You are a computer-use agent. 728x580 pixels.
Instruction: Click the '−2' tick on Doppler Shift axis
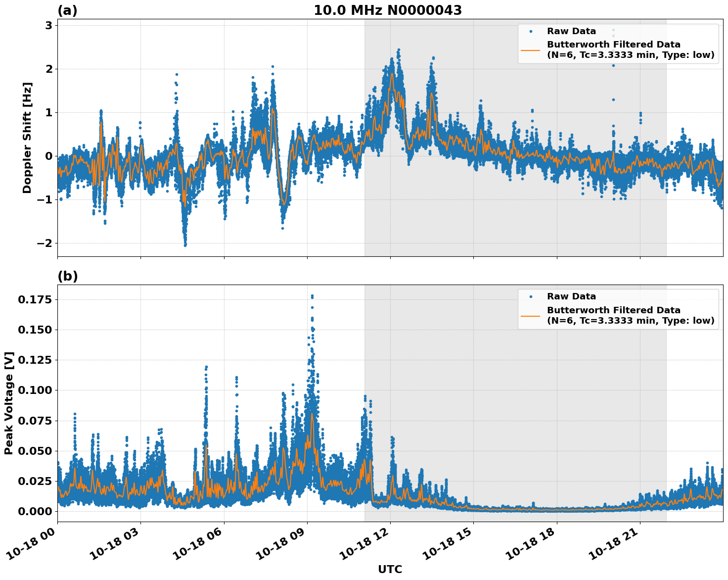45,243
